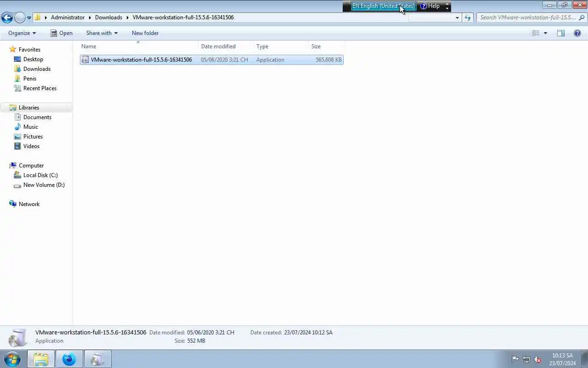Select Administrator in the address path
The image size is (588, 368).
68,17
